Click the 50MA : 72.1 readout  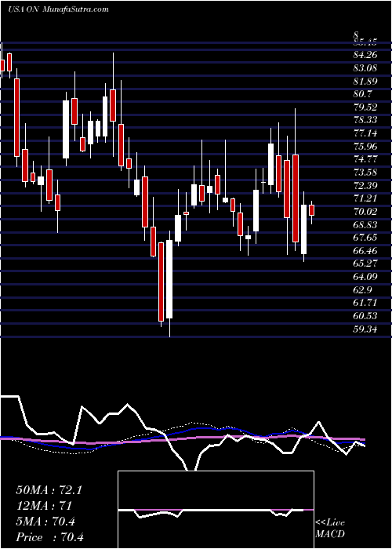[49, 490]
